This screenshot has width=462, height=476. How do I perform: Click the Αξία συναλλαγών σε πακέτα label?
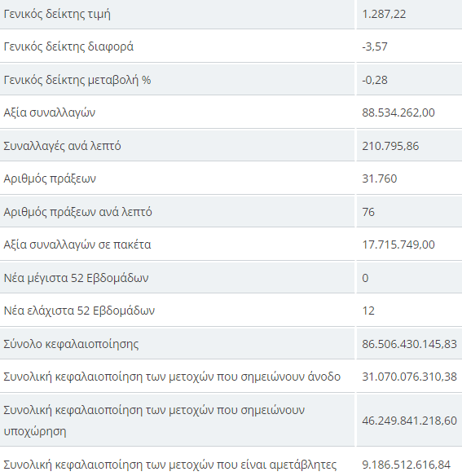coord(77,245)
